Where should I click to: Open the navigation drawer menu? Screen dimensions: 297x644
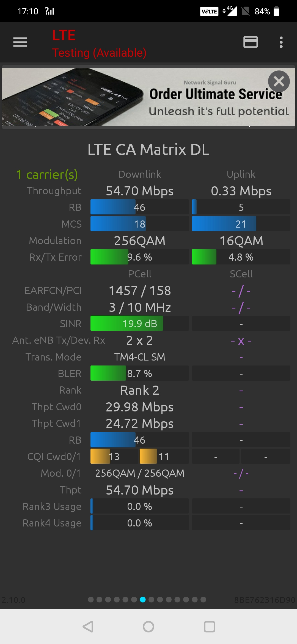(20, 42)
